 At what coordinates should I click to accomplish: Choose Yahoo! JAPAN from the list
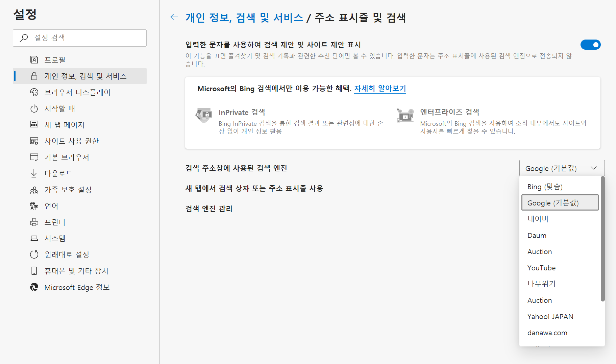point(560,317)
